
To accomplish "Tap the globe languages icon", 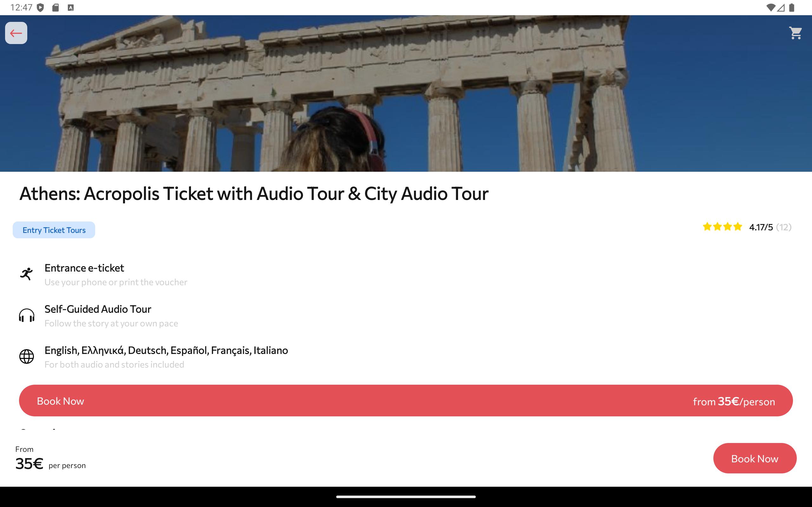I will [27, 356].
